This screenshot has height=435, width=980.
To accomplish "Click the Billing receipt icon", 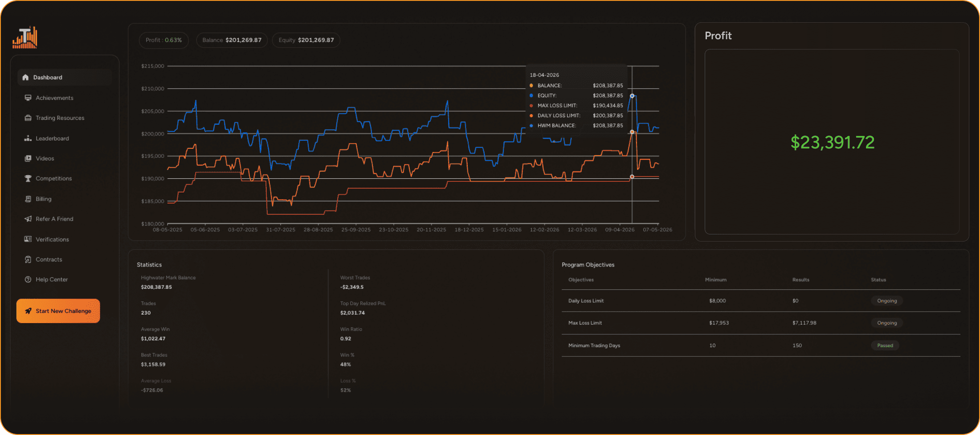I will pos(28,199).
